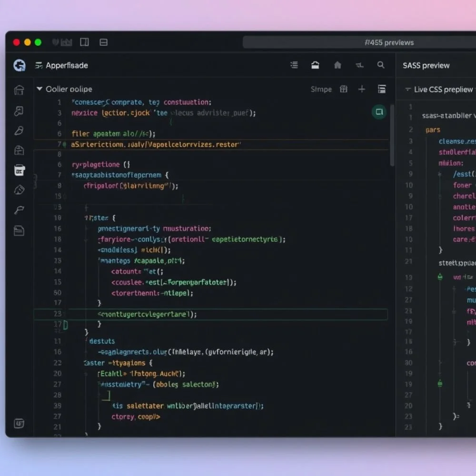Open the highlighted calendar-style sidebar icon

click(19, 170)
